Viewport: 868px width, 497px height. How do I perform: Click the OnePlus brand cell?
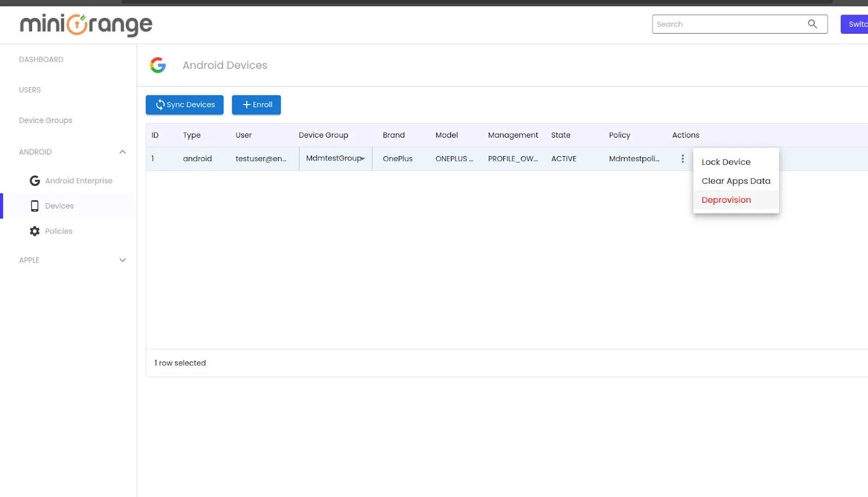[x=398, y=159]
